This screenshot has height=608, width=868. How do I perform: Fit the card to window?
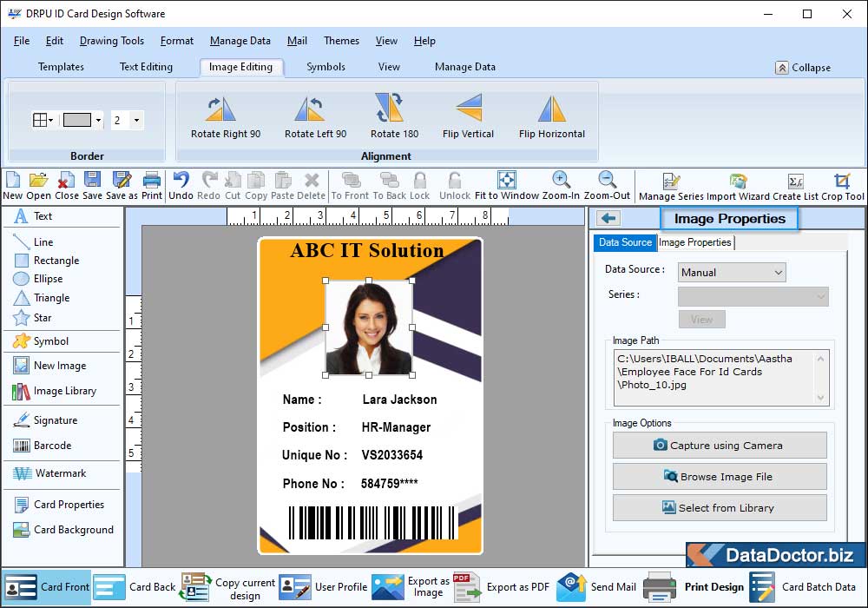[x=507, y=186]
